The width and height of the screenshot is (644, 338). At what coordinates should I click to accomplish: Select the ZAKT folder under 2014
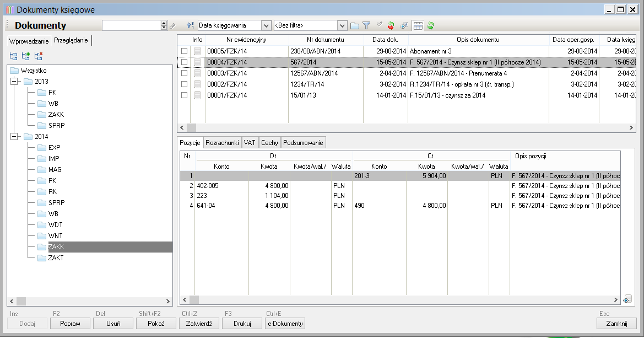pyautogui.click(x=51, y=258)
